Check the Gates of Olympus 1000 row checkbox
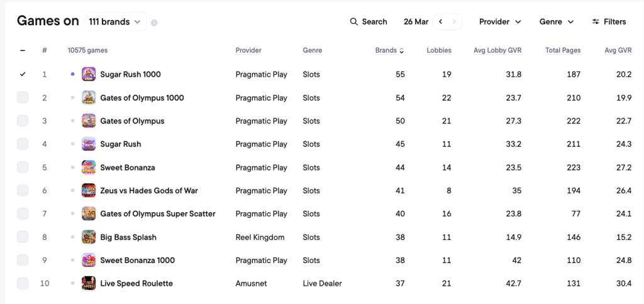Screen dimensions: 644x304 click(x=23, y=98)
